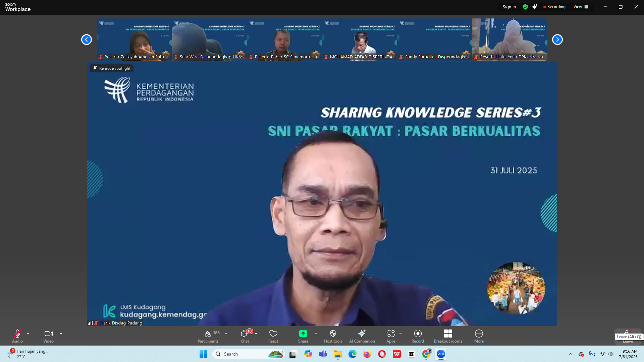644x362 pixels.
Task: Open Participants panel
Action: (x=208, y=336)
